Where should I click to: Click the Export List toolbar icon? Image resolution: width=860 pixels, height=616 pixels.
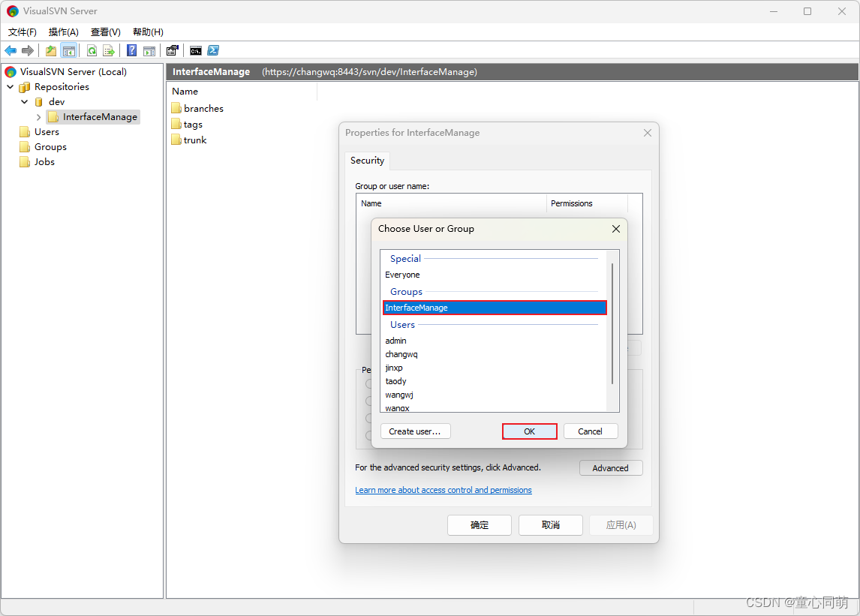point(109,50)
